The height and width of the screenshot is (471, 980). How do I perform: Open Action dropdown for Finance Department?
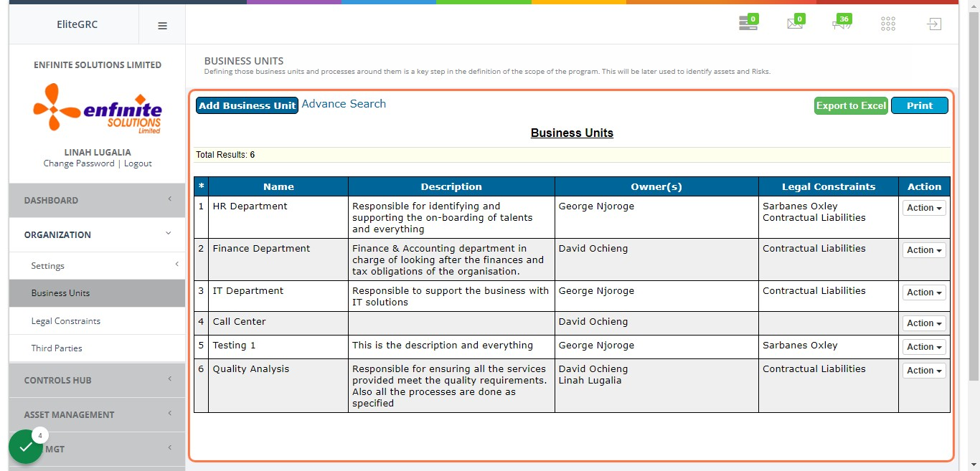pos(924,250)
